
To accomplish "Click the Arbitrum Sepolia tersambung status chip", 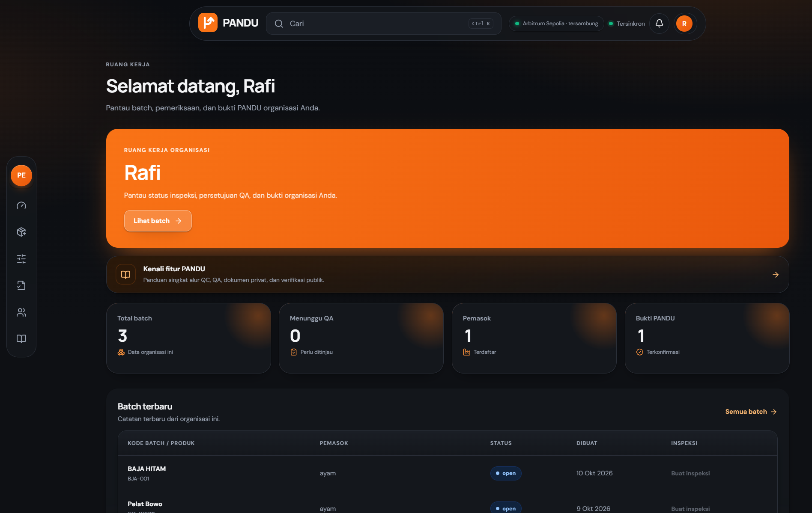I will point(556,24).
